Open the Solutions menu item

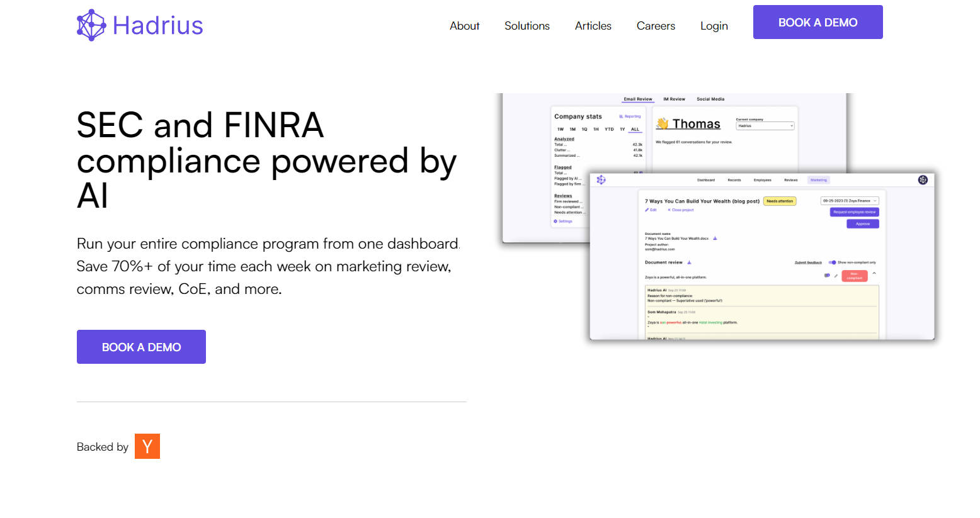[527, 26]
